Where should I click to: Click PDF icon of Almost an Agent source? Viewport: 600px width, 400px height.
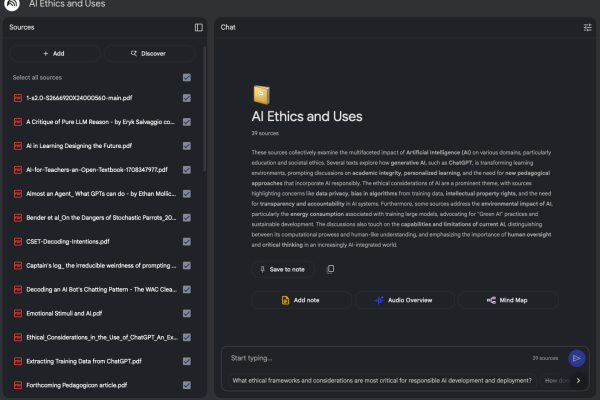[18, 194]
